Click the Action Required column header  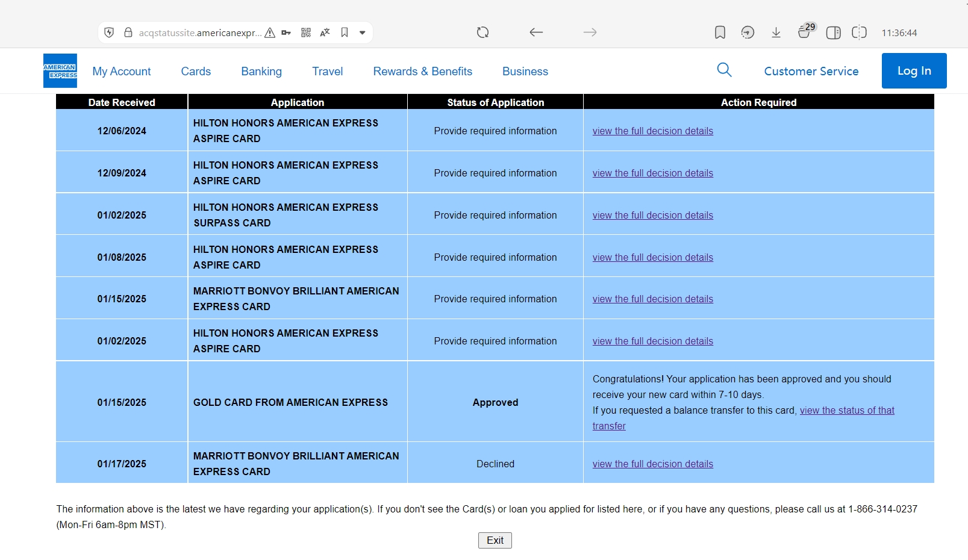pos(759,102)
